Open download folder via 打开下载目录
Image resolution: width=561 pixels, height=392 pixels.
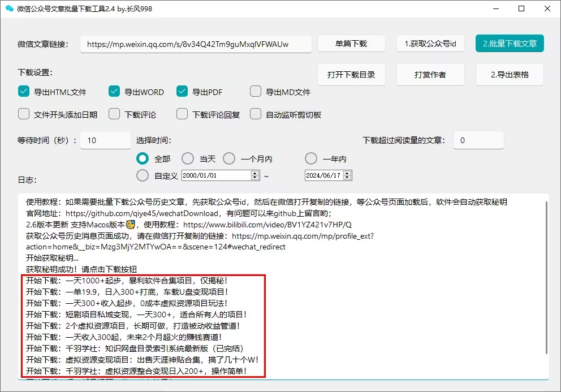coord(351,75)
